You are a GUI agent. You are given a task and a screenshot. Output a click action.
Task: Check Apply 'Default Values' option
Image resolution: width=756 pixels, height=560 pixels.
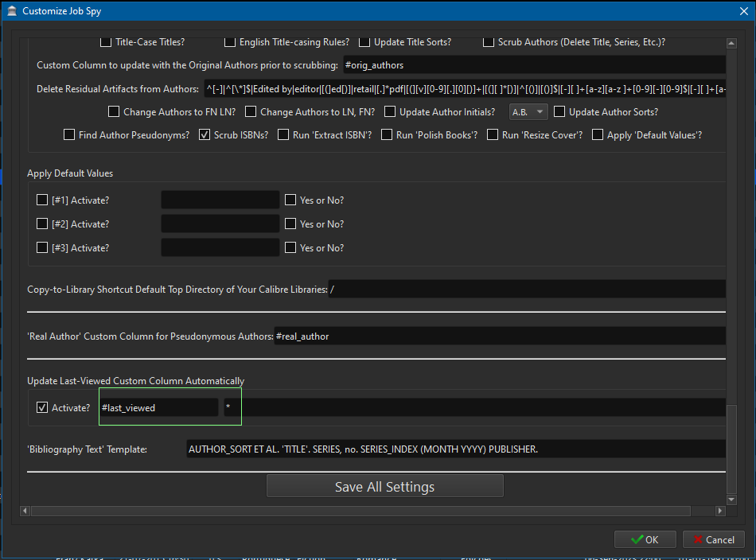point(598,135)
